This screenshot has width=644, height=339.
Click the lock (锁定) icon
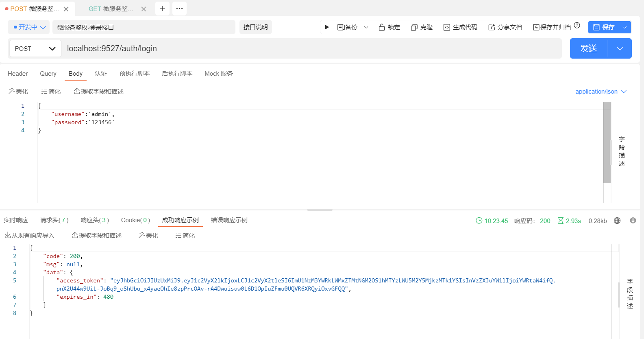tap(381, 27)
